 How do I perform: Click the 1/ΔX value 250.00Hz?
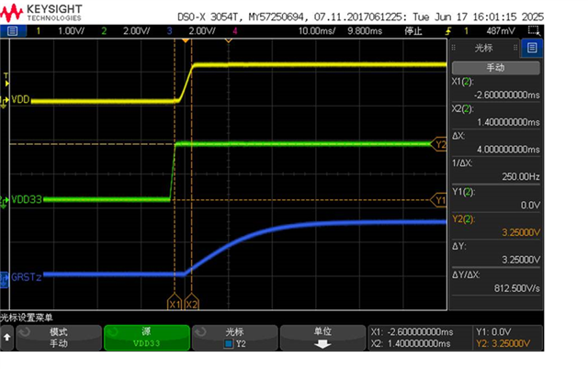[x=521, y=176]
